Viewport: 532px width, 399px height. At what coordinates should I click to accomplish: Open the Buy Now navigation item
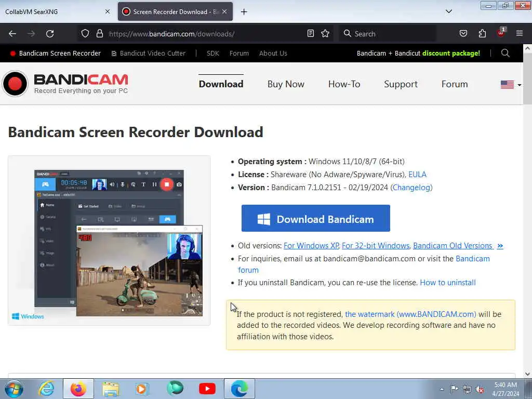pos(286,84)
